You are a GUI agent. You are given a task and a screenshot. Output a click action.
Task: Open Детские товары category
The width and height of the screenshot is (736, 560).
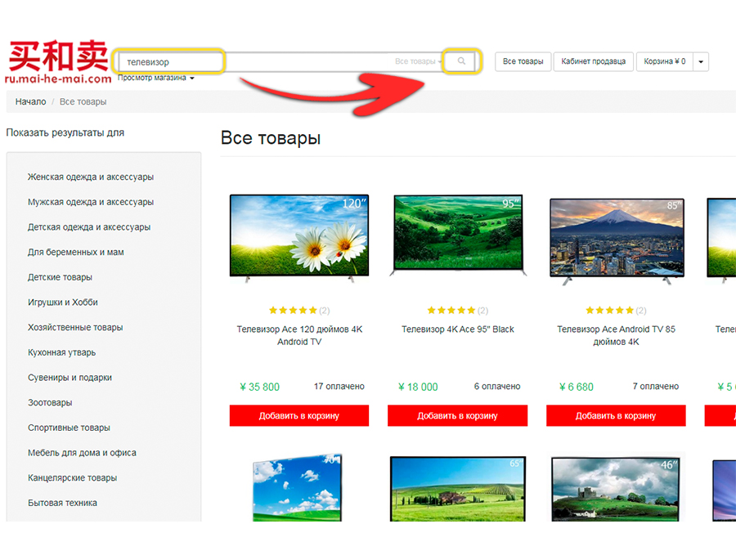click(x=60, y=277)
